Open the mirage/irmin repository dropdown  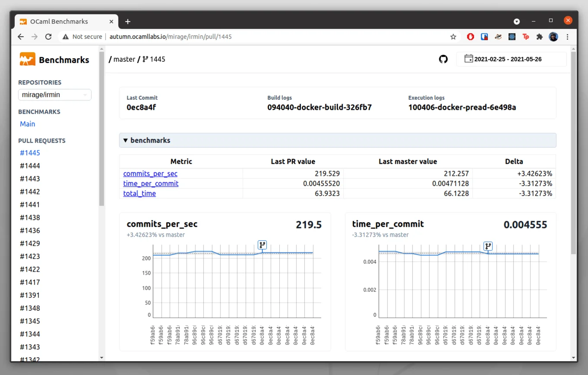(x=54, y=95)
